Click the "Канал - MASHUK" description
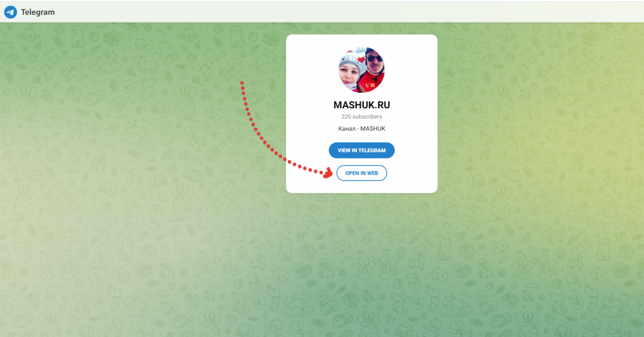This screenshot has width=644, height=337. pyautogui.click(x=361, y=129)
